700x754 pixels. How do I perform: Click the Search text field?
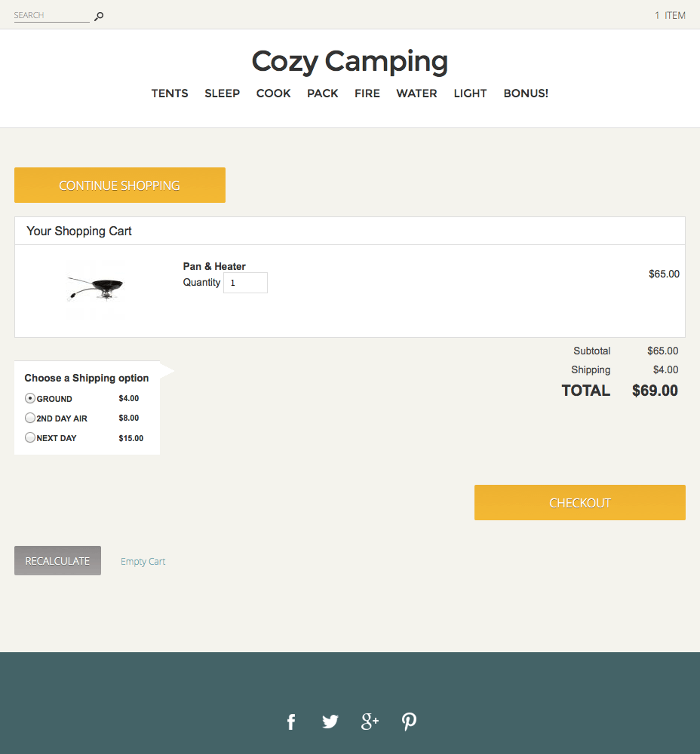pos(51,15)
